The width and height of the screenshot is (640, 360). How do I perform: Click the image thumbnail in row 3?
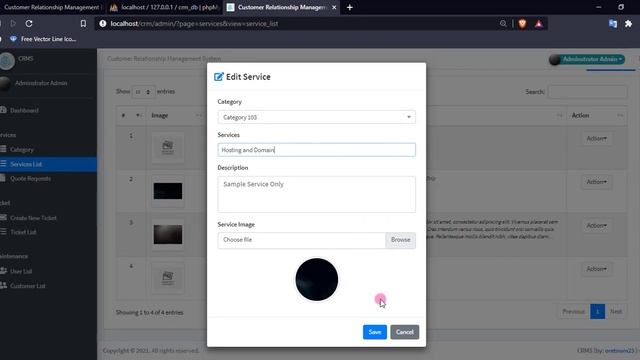168,234
